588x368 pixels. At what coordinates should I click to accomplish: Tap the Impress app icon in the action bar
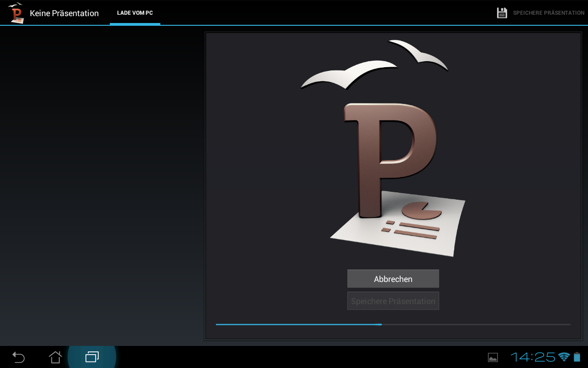[17, 13]
